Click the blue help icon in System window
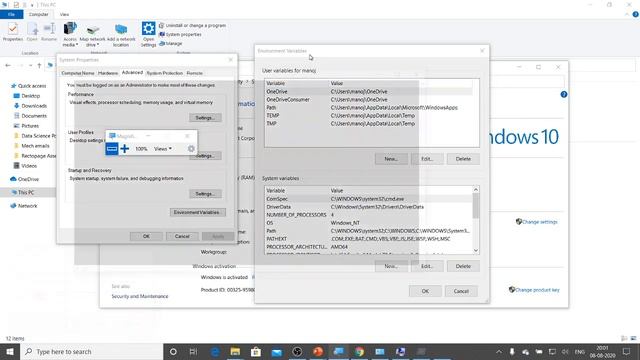This screenshot has width=640, height=360. tap(564, 95)
